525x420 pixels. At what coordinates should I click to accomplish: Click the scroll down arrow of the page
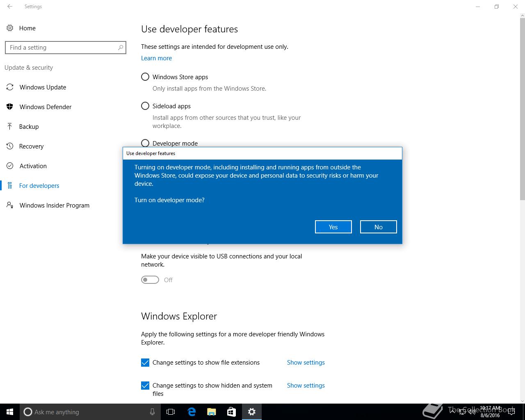pyautogui.click(x=522, y=401)
